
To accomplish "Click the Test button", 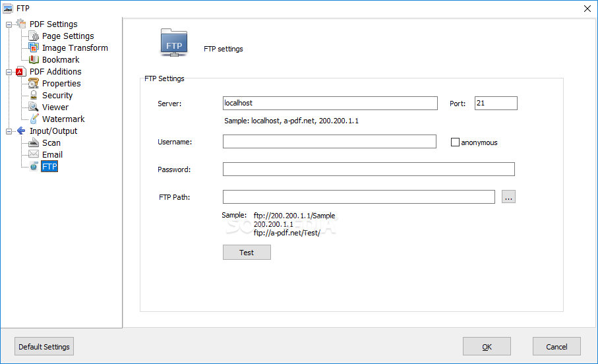I will tap(247, 252).
